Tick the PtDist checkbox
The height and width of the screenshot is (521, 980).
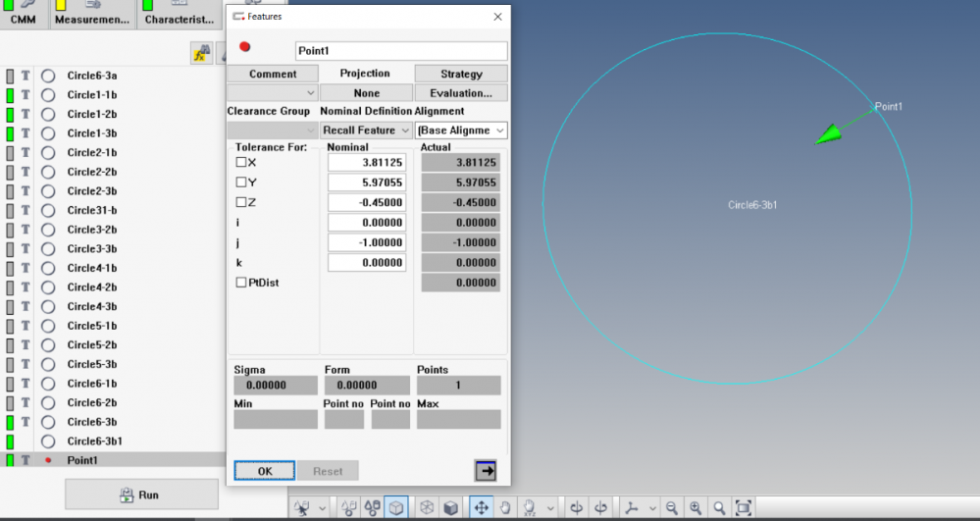click(x=241, y=283)
